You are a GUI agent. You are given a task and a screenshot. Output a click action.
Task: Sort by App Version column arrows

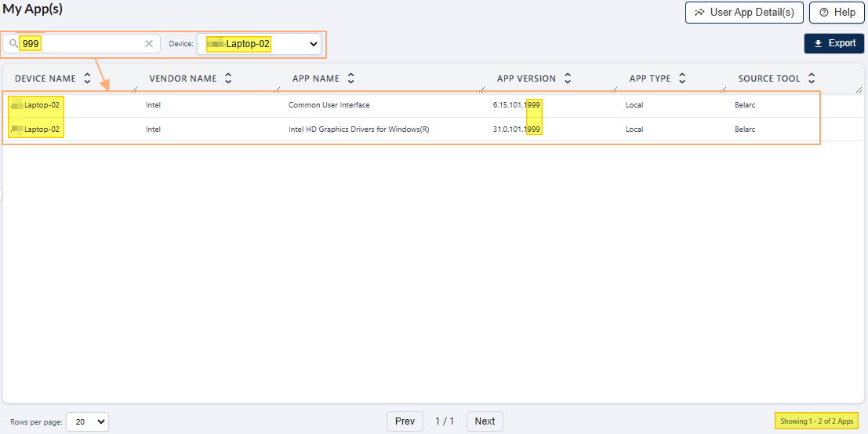568,78
